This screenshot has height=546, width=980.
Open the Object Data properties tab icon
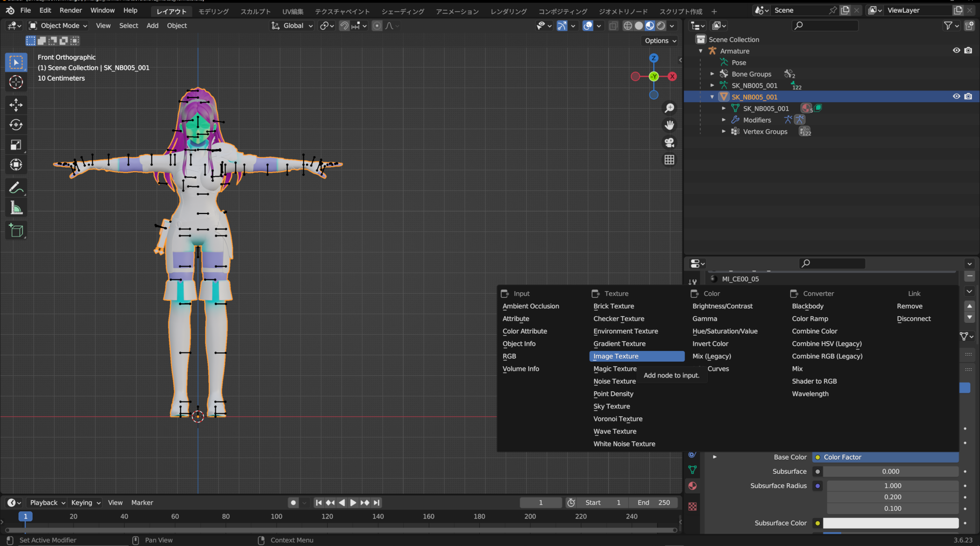(692, 470)
